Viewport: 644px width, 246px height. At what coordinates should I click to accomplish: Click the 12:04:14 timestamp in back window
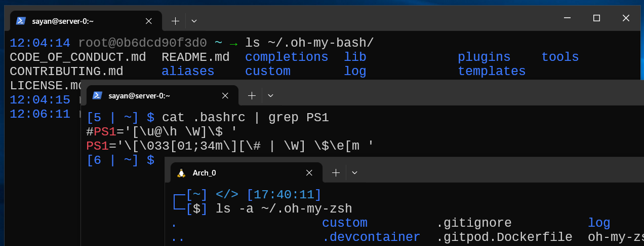40,43
